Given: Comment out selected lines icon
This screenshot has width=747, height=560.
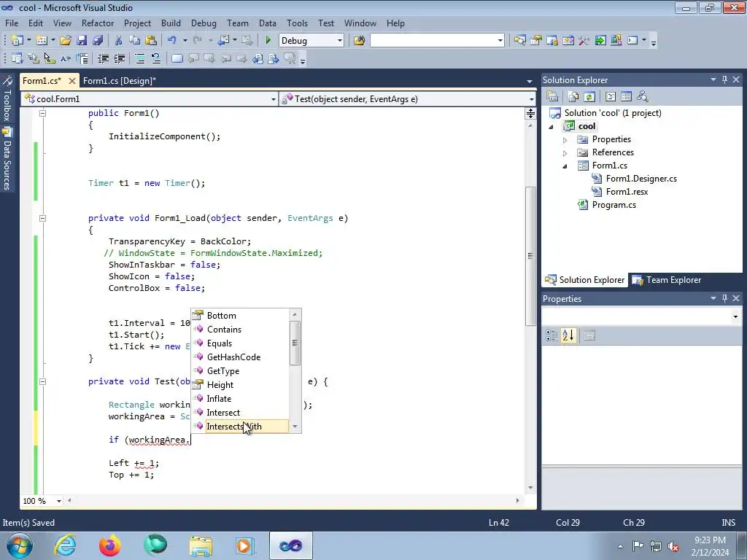Looking at the screenshot, I should [x=139, y=58].
